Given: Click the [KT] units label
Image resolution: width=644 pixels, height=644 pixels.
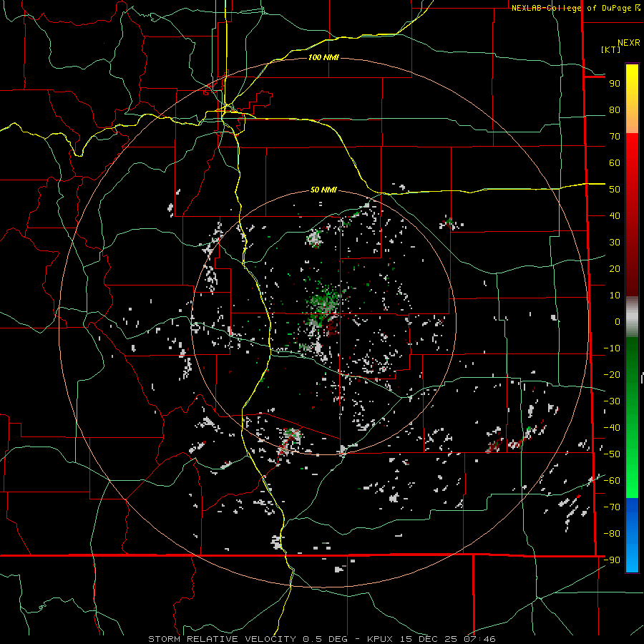Looking at the screenshot, I should coord(611,49).
